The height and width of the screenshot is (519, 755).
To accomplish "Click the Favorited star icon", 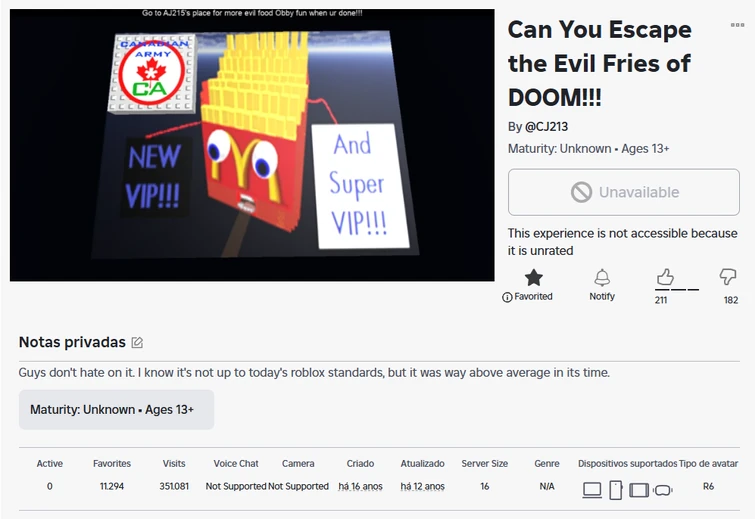I will pyautogui.click(x=534, y=278).
